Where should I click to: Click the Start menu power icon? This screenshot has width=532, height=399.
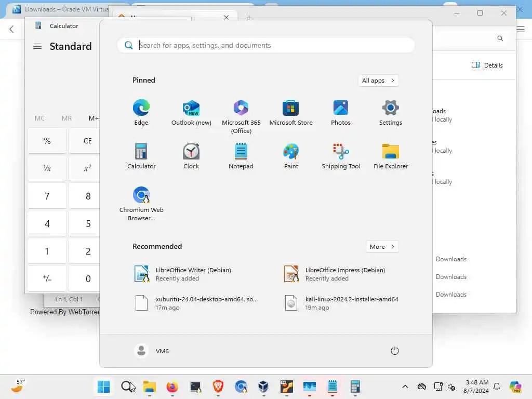(x=395, y=351)
